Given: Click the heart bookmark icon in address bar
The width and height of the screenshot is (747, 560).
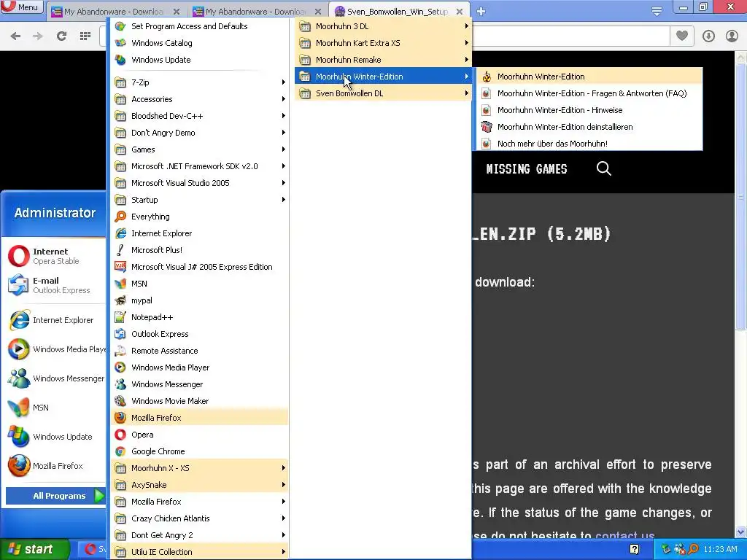Looking at the screenshot, I should pyautogui.click(x=682, y=36).
